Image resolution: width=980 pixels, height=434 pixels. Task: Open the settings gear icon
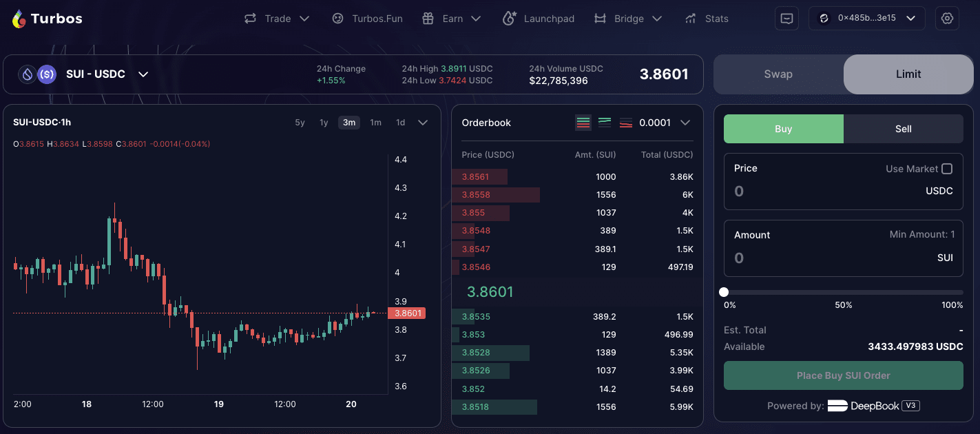(x=947, y=19)
